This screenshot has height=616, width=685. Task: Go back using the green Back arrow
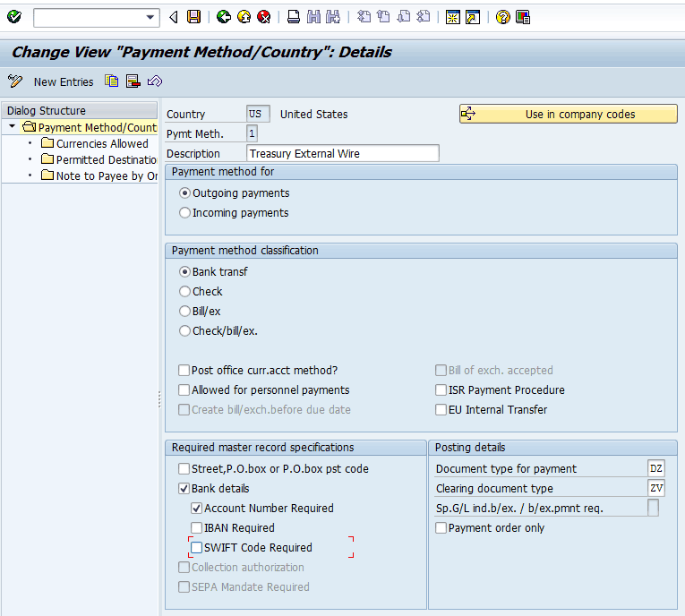point(224,17)
